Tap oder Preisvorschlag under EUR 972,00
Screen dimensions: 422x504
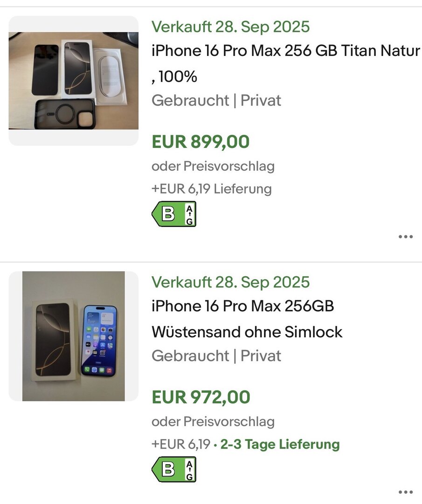point(213,421)
